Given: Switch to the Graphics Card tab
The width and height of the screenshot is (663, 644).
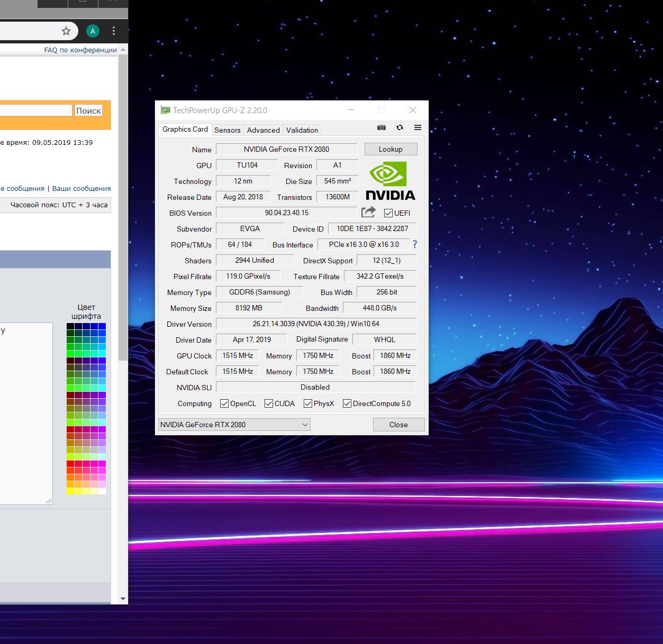Looking at the screenshot, I should [x=185, y=130].
